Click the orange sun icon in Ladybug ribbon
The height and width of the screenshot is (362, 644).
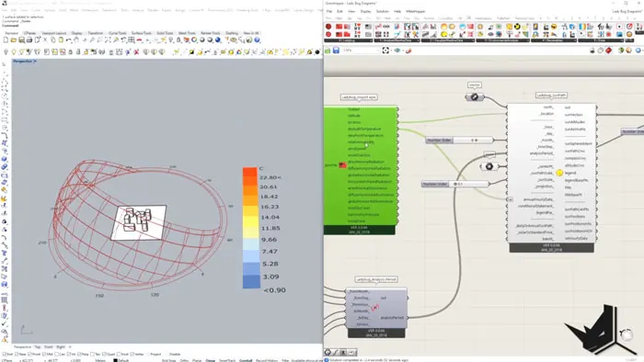[443, 27]
